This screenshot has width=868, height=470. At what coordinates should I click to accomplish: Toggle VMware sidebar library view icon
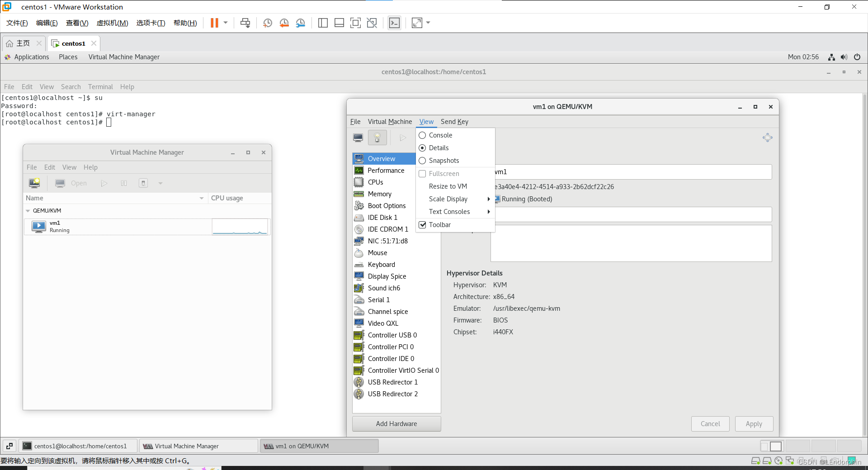[323, 23]
